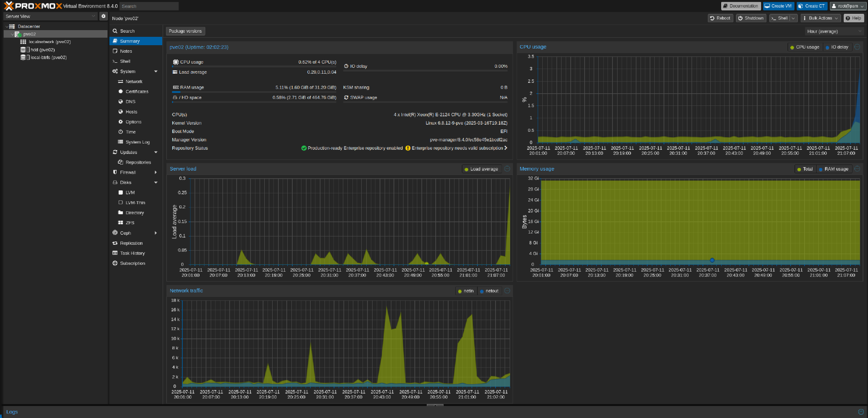Click the Create CT button
Viewport: 868px width, 418px height.
pos(812,6)
